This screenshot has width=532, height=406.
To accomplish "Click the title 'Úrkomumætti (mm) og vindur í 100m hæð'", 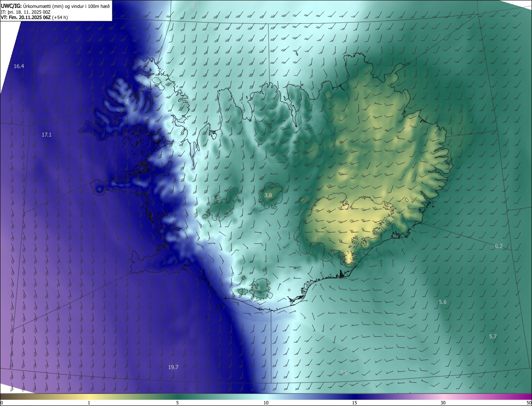I will [x=66, y=6].
